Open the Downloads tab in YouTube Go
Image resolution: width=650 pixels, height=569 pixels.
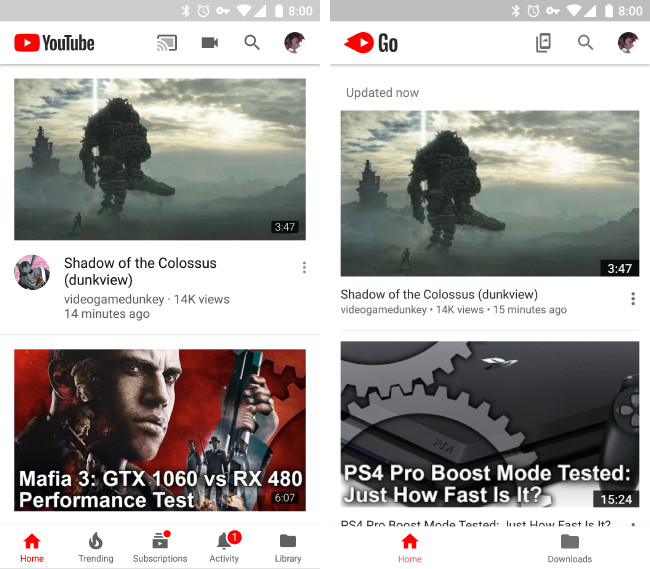coord(570,548)
